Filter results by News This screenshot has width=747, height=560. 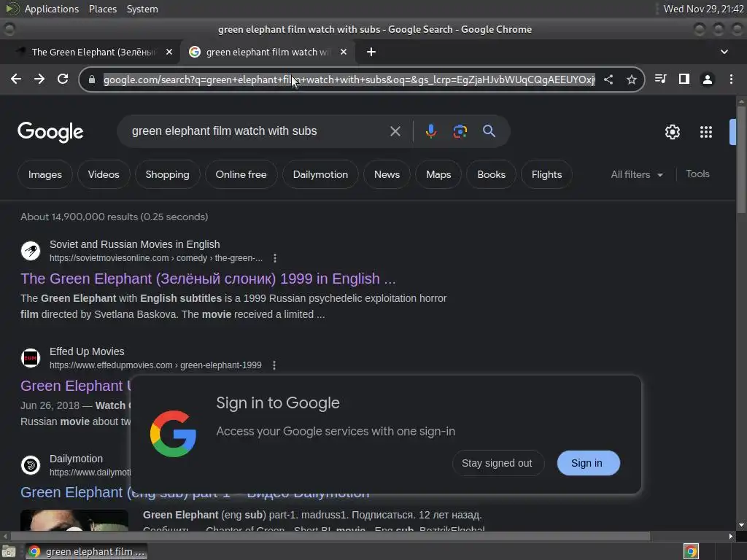coord(387,174)
